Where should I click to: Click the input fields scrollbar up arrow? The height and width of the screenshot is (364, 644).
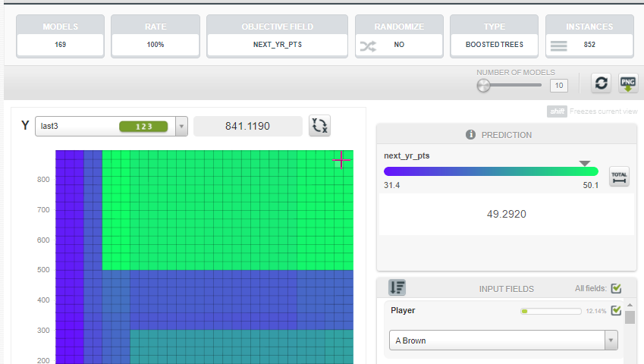point(630,306)
